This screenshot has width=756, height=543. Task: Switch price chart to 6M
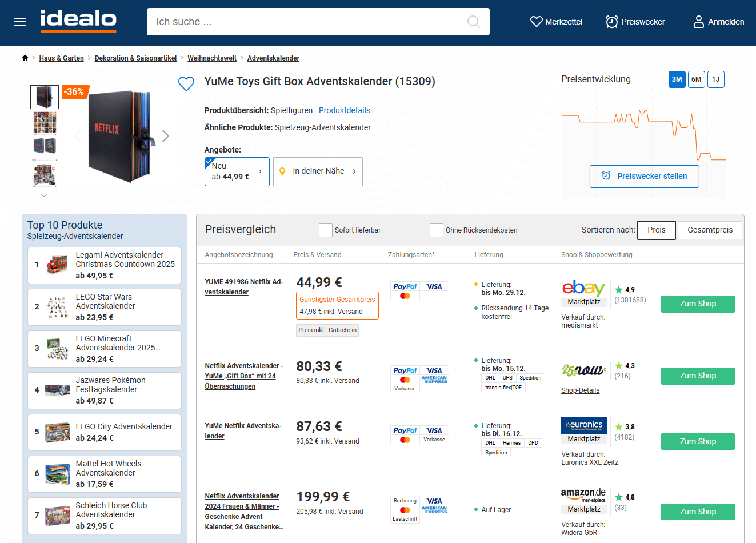click(696, 79)
